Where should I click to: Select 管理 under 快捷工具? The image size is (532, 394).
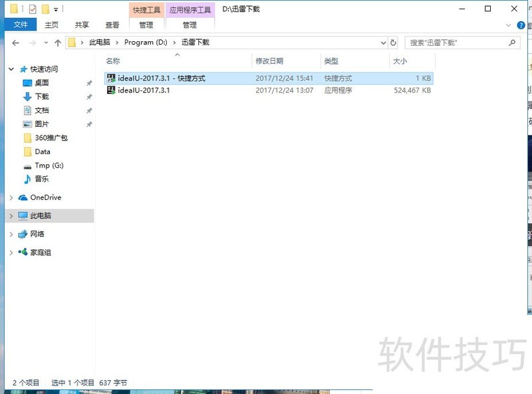coord(146,25)
